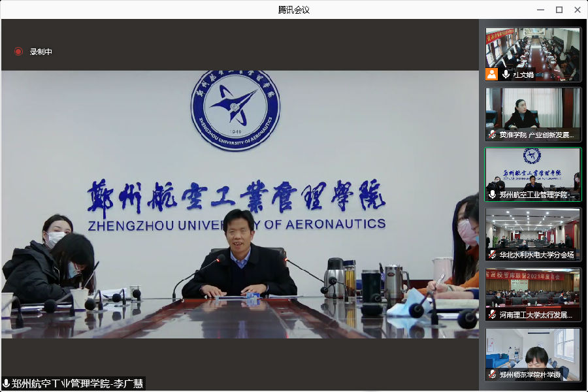
Task: Click the 录制中 recording status label
Action: [41, 52]
